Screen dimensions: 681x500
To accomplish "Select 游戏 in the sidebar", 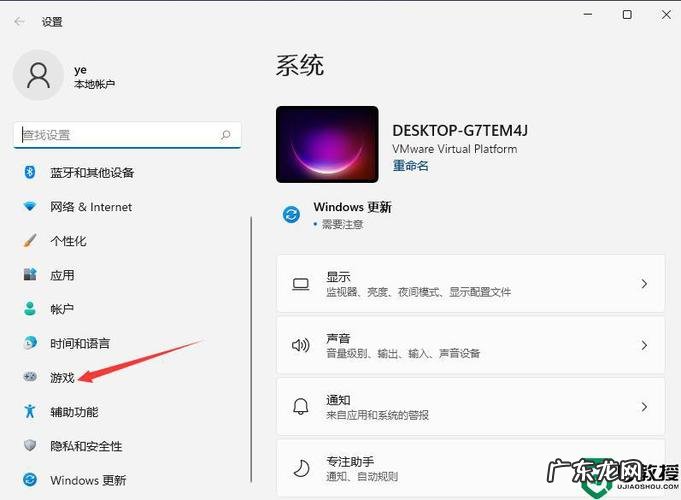I will 62,377.
